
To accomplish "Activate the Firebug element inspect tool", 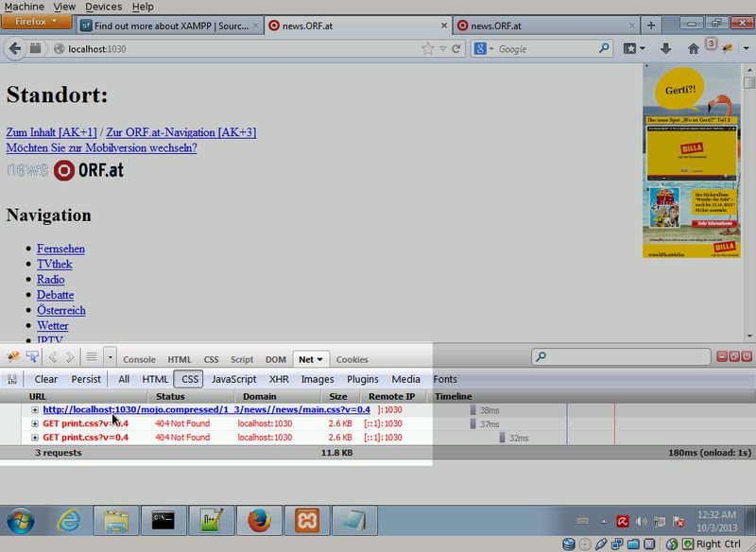I will click(32, 358).
